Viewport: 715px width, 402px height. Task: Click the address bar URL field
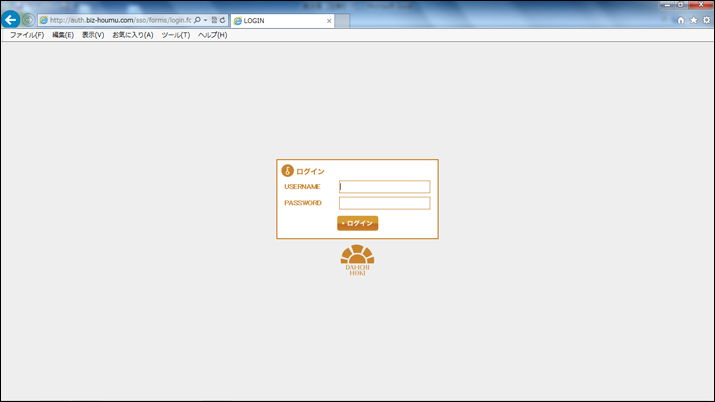[x=120, y=20]
